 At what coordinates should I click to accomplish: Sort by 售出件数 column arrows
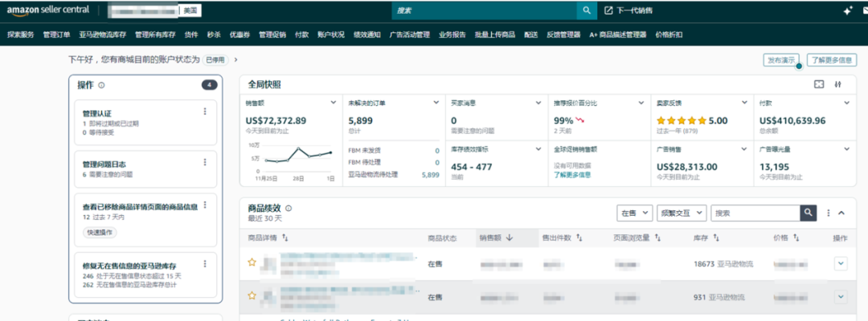click(x=579, y=238)
